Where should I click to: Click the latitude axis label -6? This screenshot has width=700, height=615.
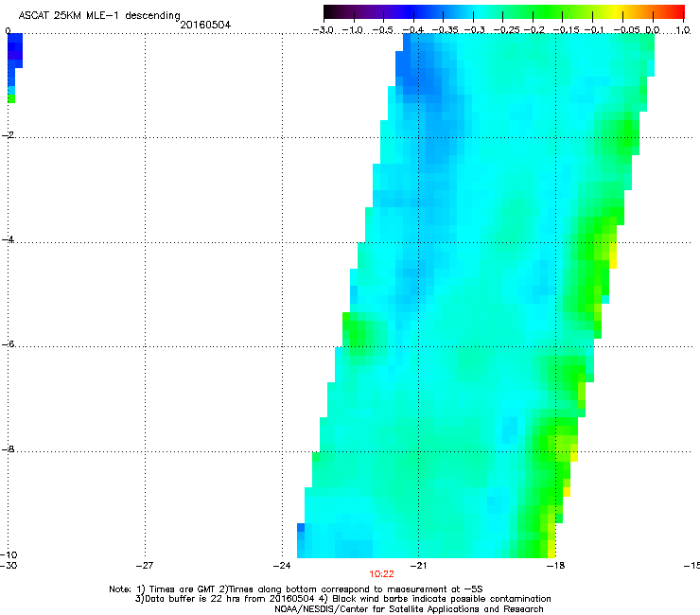click(8, 344)
